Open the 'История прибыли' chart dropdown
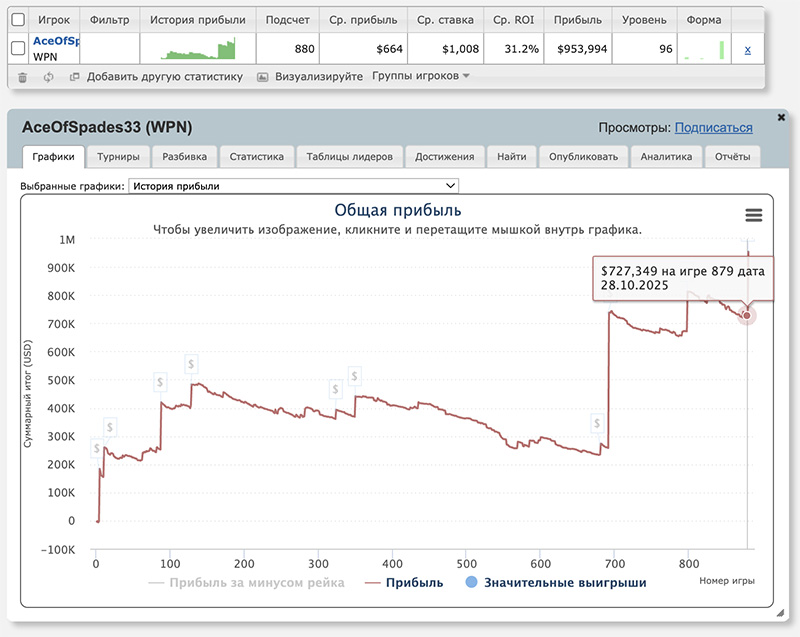This screenshot has height=637, width=800. (293, 185)
